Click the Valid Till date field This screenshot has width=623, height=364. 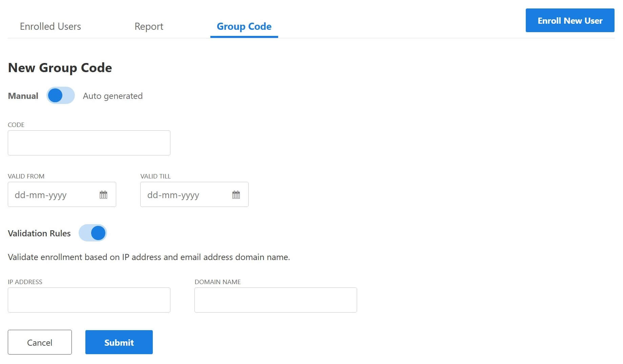point(183,194)
